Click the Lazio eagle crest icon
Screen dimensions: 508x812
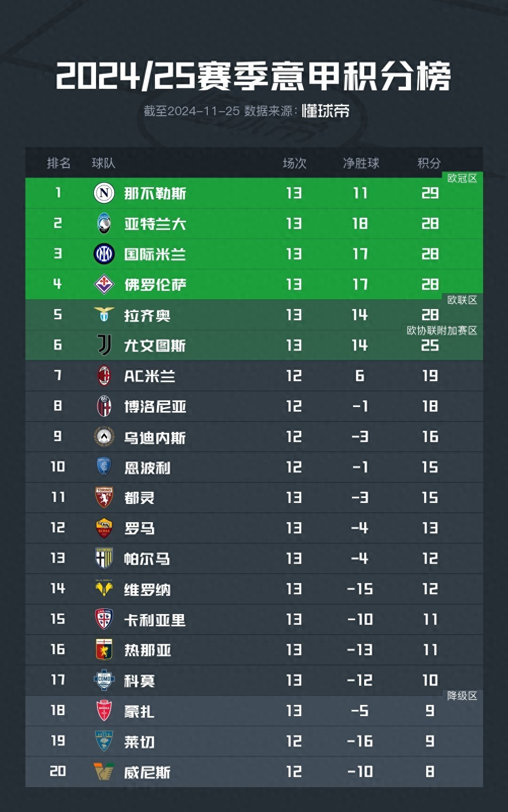click(x=104, y=315)
